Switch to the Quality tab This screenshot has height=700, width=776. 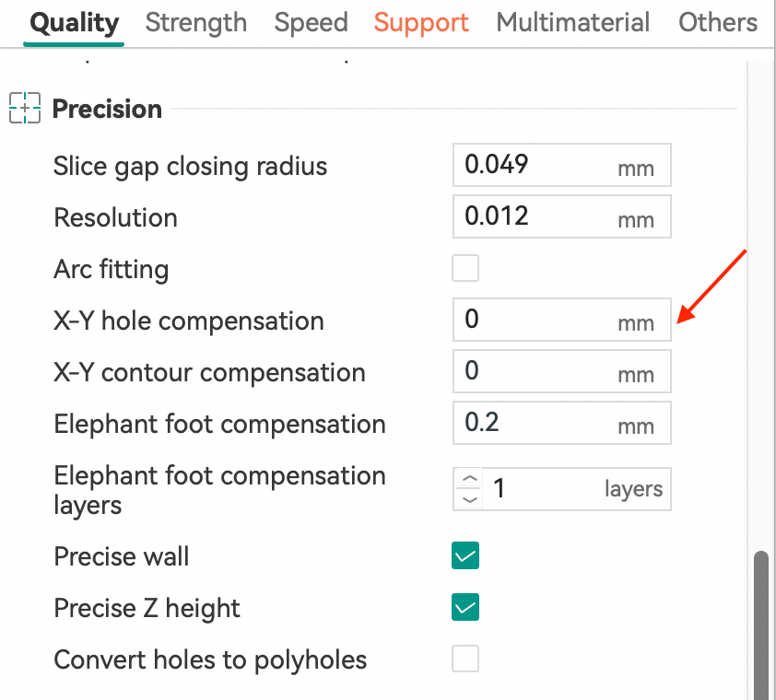click(x=74, y=23)
